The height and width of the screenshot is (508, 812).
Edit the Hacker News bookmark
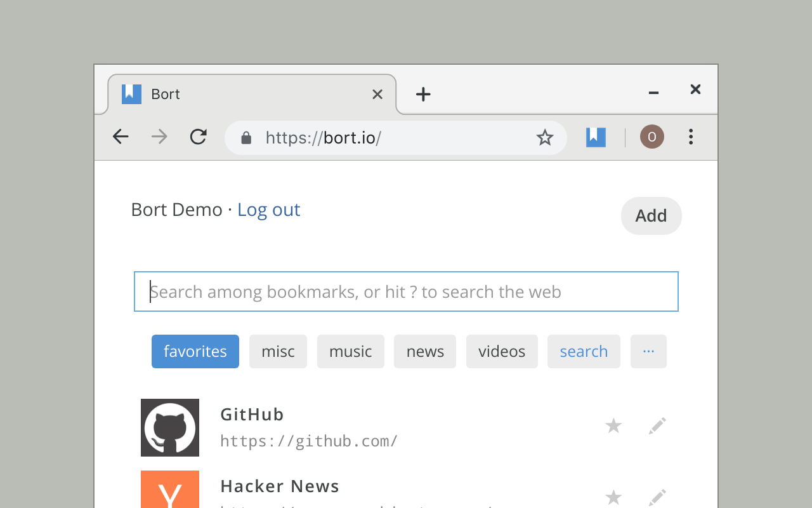coord(657,497)
